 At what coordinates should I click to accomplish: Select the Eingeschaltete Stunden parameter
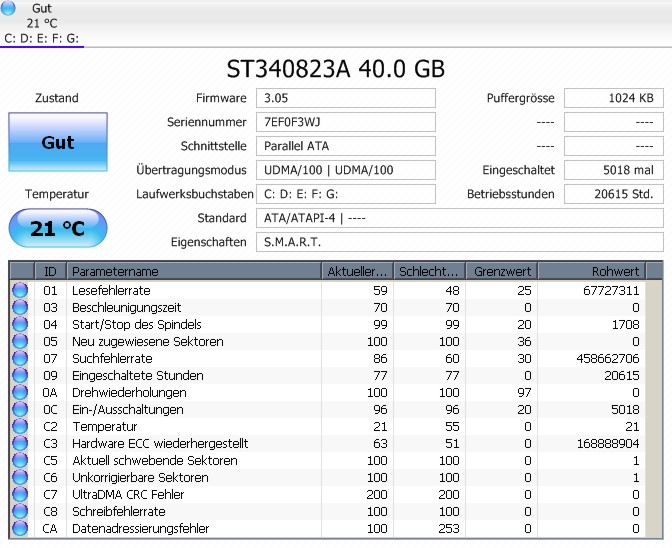click(x=138, y=375)
